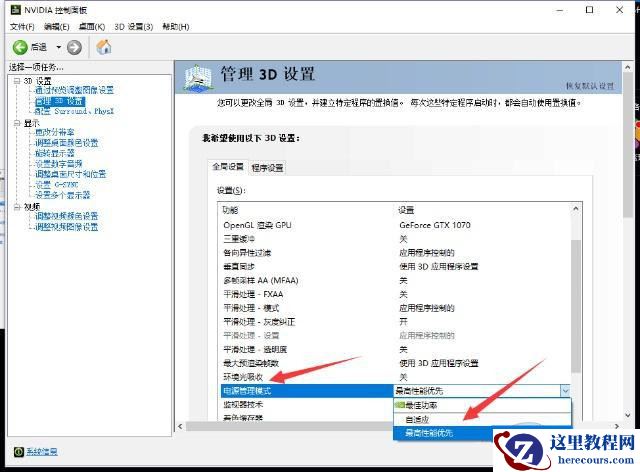Open the 帮助(H) menu
Image resolution: width=640 pixels, height=472 pixels.
176,27
